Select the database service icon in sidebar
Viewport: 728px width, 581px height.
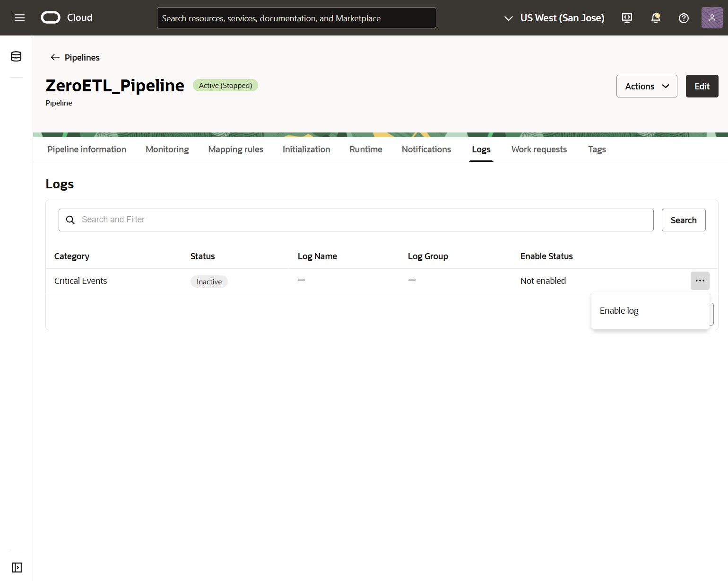coord(16,56)
